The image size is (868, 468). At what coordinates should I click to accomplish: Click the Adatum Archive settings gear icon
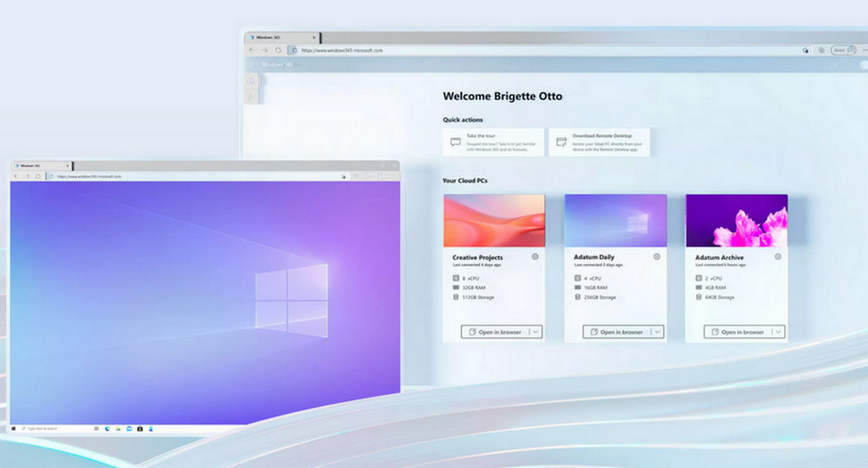click(778, 257)
